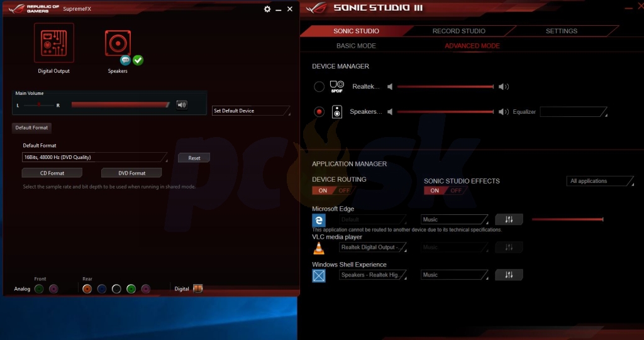Click the VLC media player cone icon
Image resolution: width=644 pixels, height=340 pixels.
[x=319, y=248]
